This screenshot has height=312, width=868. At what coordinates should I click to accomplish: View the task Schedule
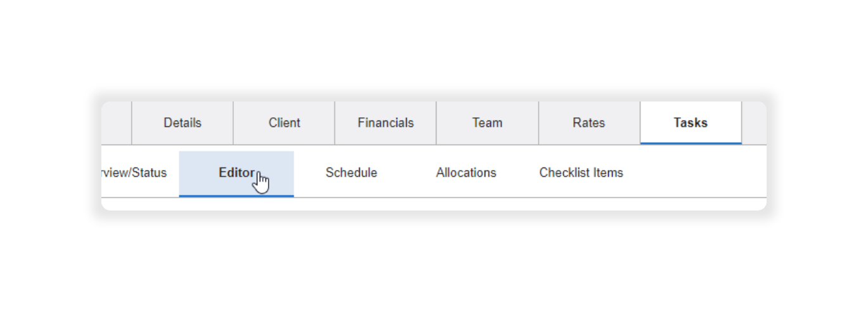click(351, 173)
